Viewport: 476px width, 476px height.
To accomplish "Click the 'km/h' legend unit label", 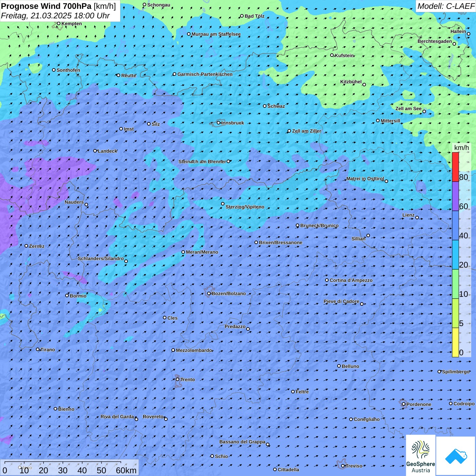I will click(x=461, y=148).
